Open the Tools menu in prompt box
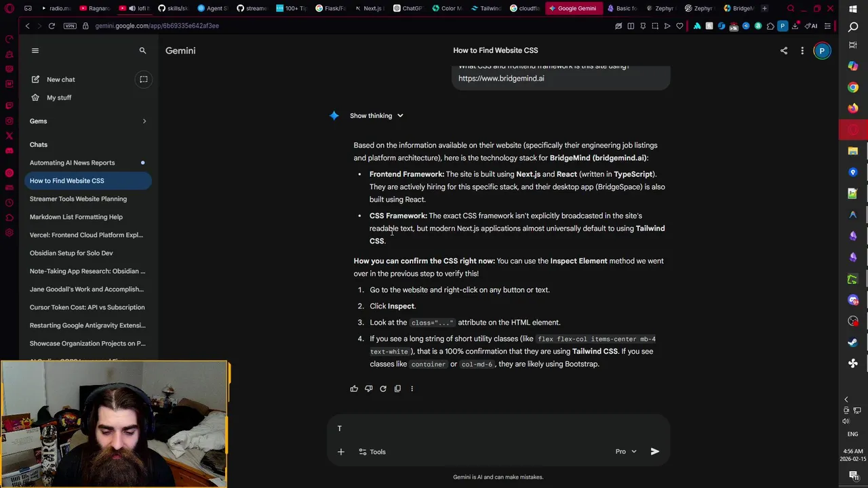The height and width of the screenshot is (488, 868). tap(372, 452)
